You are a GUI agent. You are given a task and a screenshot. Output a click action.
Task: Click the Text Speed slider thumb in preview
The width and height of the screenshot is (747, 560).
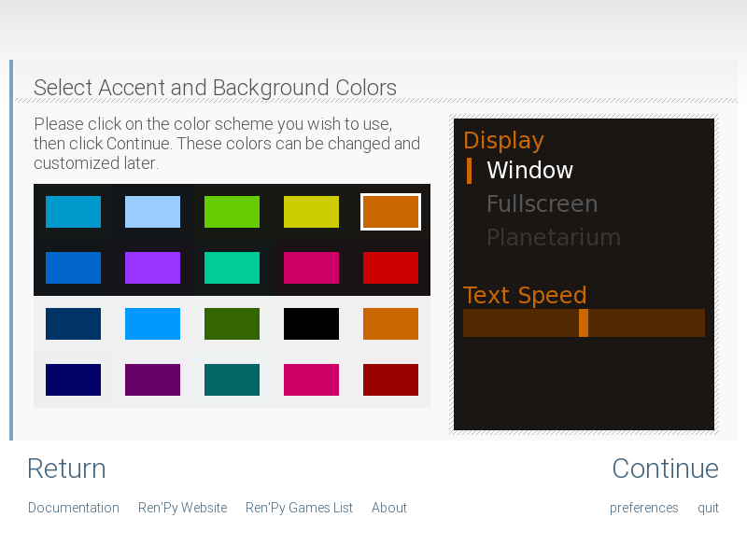[583, 323]
